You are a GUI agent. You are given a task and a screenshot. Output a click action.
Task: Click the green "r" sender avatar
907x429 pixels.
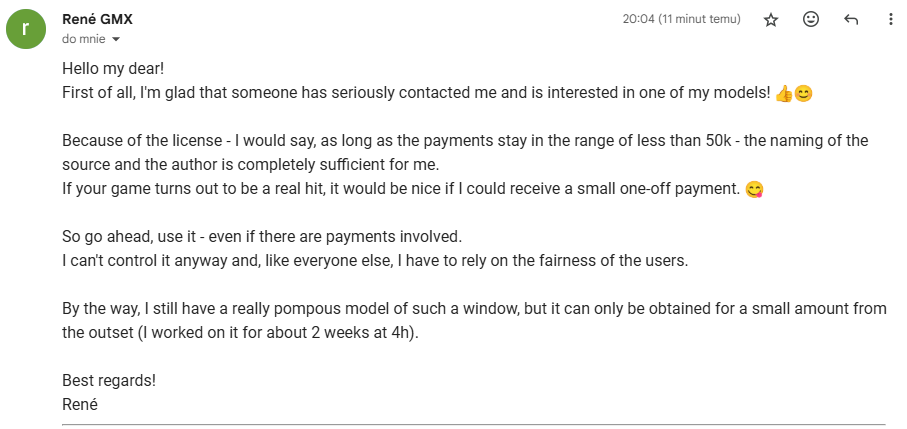pyautogui.click(x=25, y=29)
